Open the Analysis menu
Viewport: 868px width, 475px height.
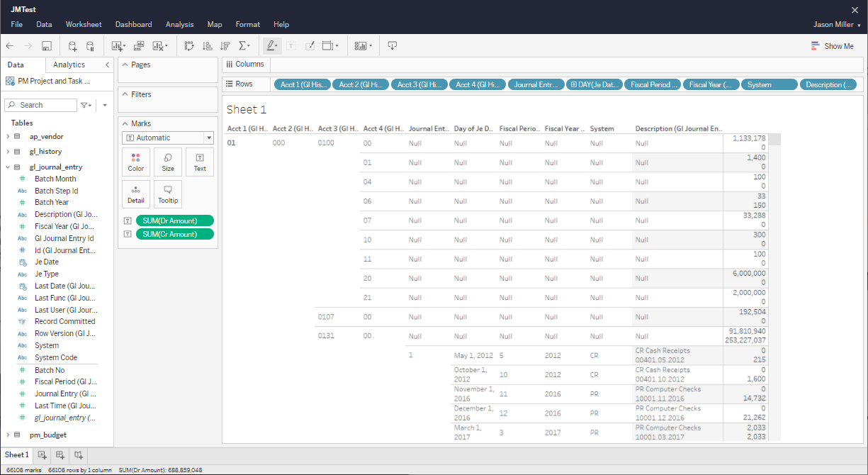click(x=180, y=24)
